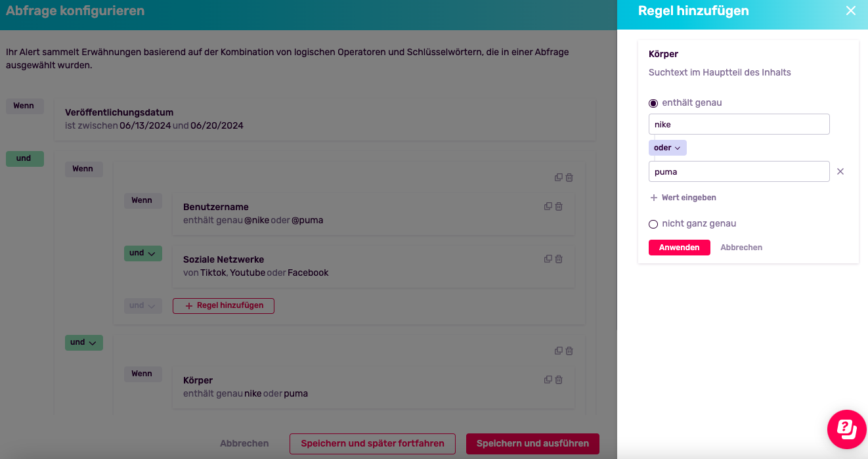Open und dropdown before the Körper group

[x=83, y=342]
